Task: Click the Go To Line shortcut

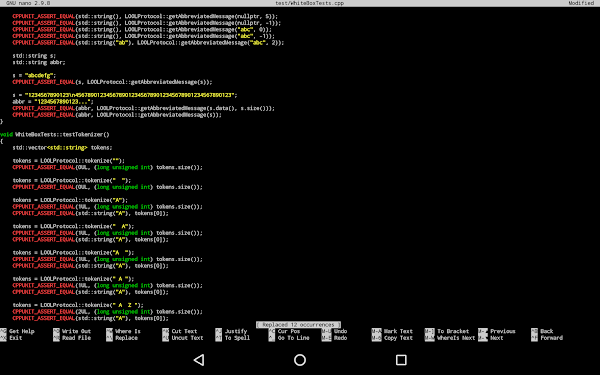Action: [289, 338]
